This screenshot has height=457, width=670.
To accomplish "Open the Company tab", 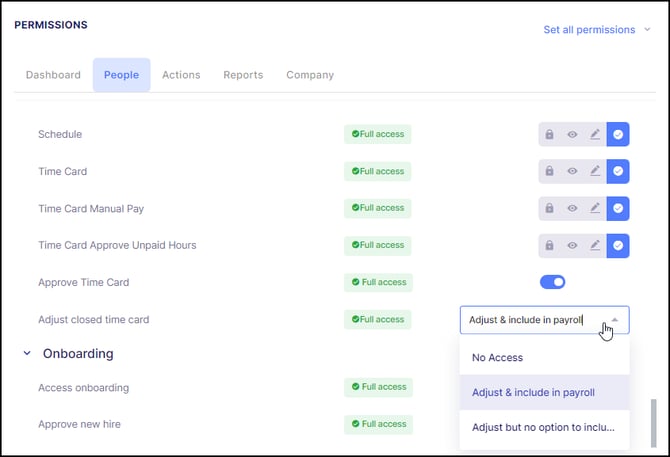I will [310, 75].
